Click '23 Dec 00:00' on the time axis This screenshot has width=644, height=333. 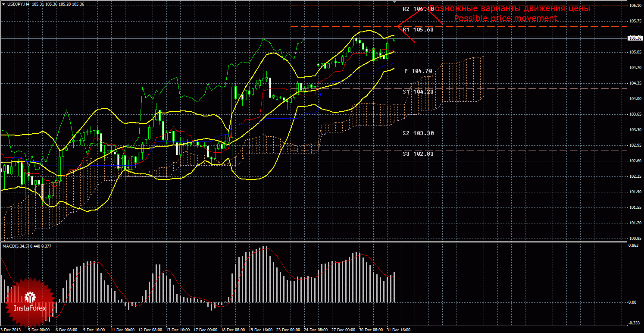(x=288, y=330)
